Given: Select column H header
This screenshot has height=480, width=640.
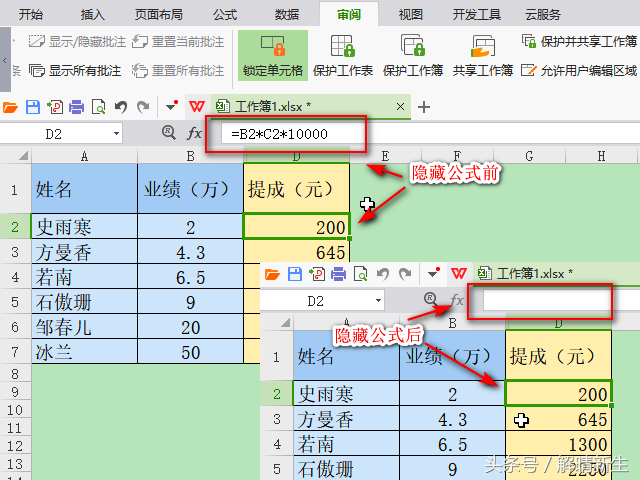Looking at the screenshot, I should tap(601, 156).
